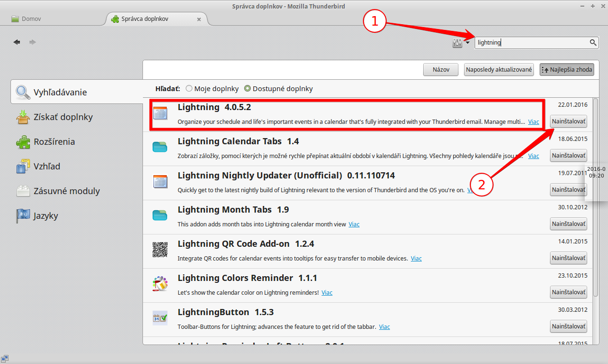Click the Lightning Nightly Updater calendar icon

160,181
